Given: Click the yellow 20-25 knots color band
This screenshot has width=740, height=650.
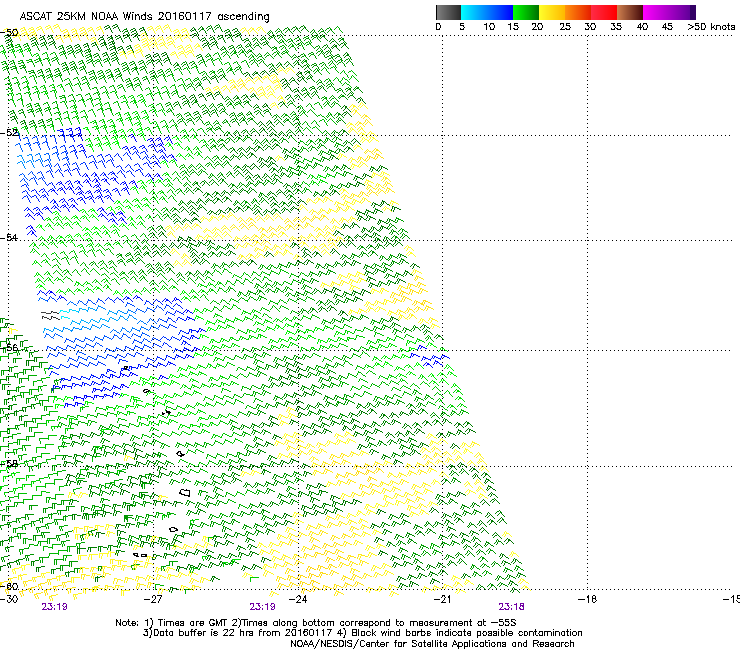Looking at the screenshot, I should pos(552,12).
